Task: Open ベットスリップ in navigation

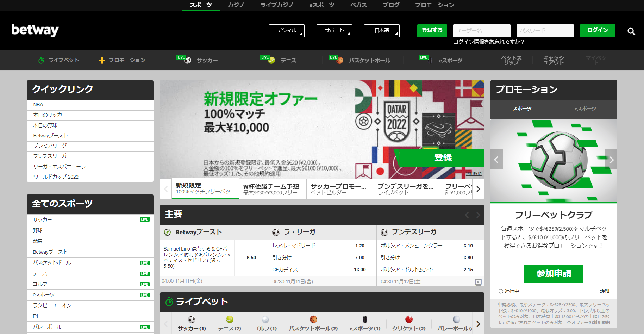Action: pyautogui.click(x=511, y=60)
